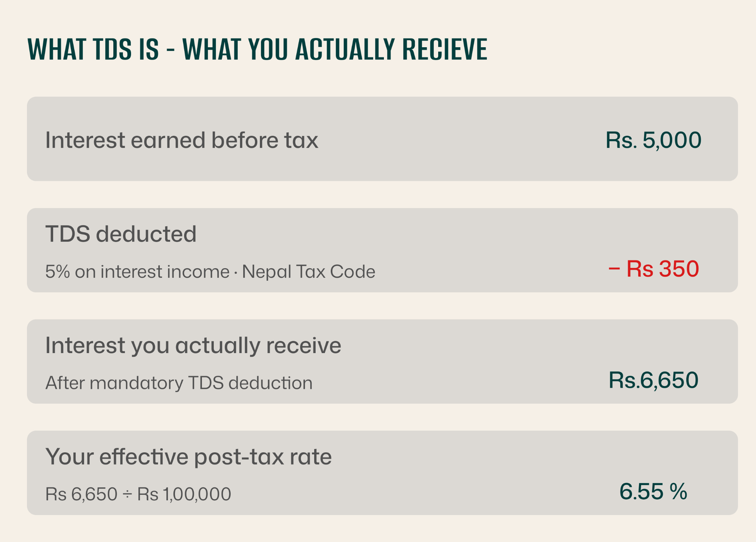Image resolution: width=756 pixels, height=542 pixels.
Task: Select the 'Interest earned before tax' label
Action: 182,140
